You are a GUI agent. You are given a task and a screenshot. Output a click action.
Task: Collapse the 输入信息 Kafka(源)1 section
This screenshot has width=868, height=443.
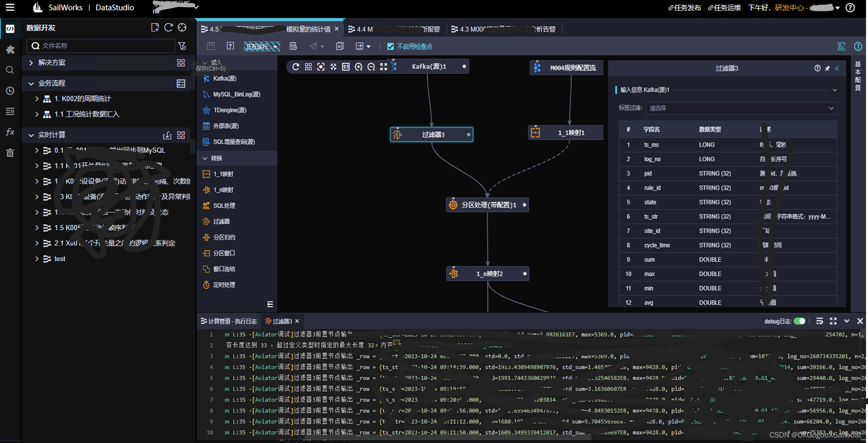(835, 90)
